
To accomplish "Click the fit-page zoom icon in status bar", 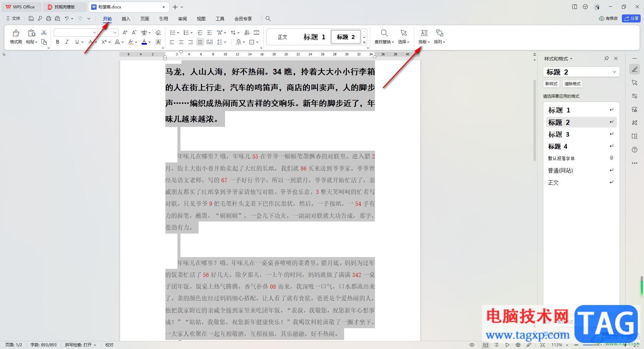I will [x=542, y=345].
